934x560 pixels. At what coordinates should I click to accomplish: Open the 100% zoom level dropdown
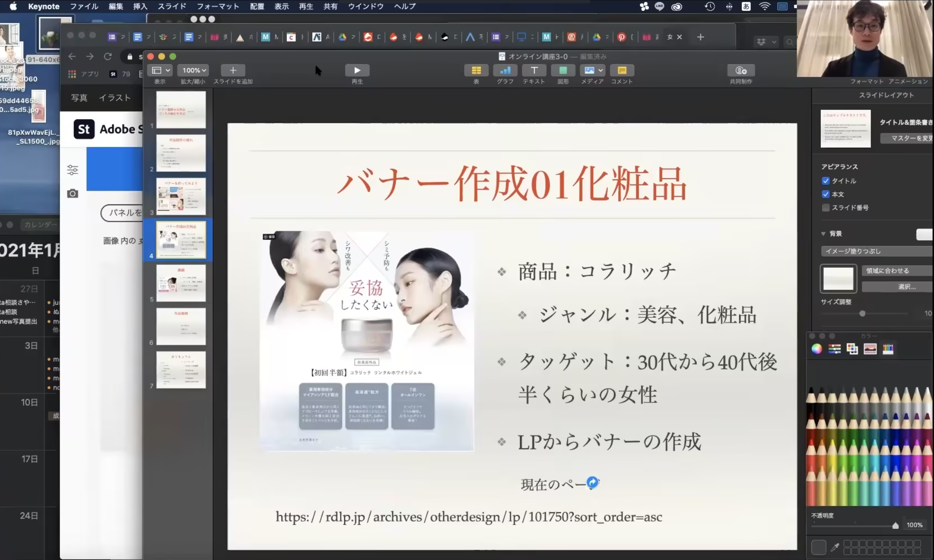pyautogui.click(x=194, y=70)
